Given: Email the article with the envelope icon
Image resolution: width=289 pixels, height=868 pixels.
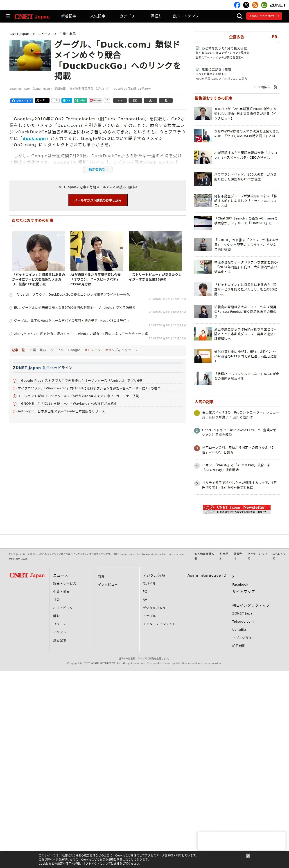Looking at the screenshot, I should pos(135,101).
